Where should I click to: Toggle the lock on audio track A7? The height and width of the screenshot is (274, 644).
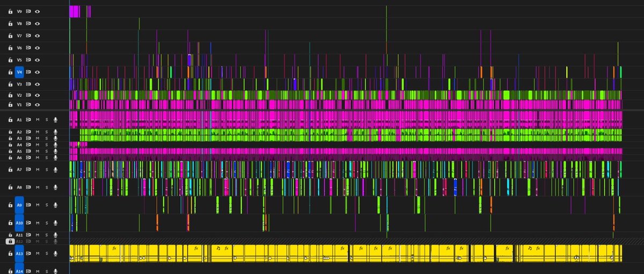10,170
